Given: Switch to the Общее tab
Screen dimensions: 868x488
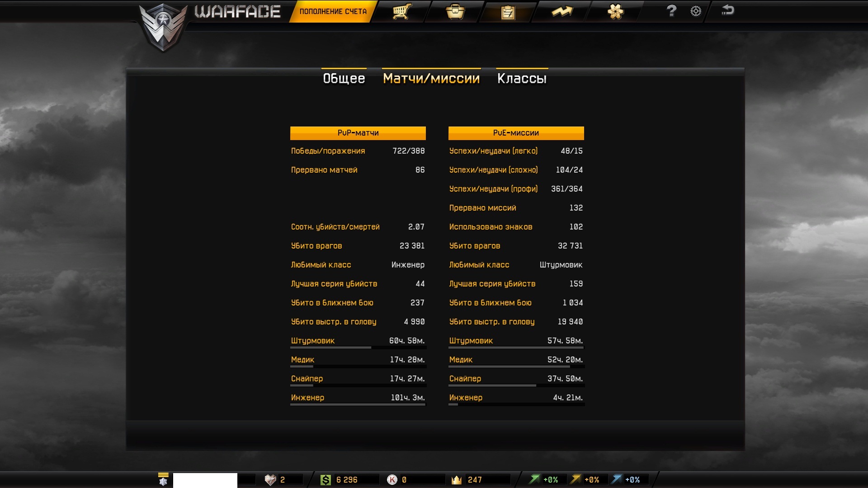Looking at the screenshot, I should pyautogui.click(x=344, y=79).
